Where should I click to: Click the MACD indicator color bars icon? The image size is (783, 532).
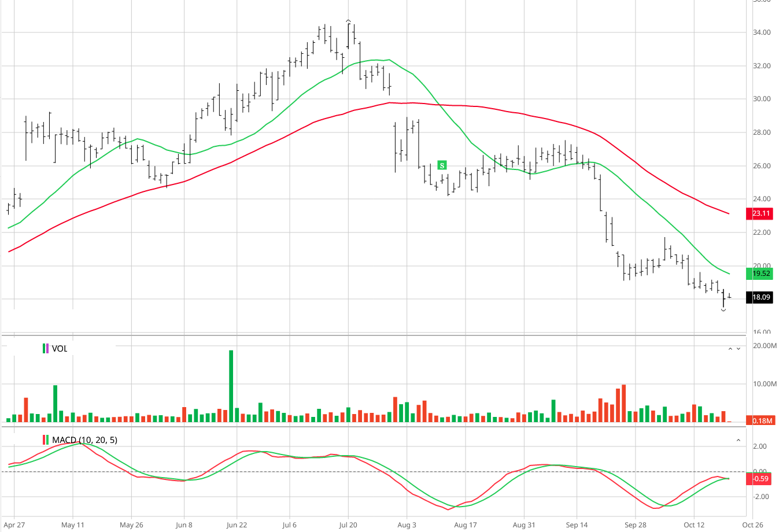46,440
